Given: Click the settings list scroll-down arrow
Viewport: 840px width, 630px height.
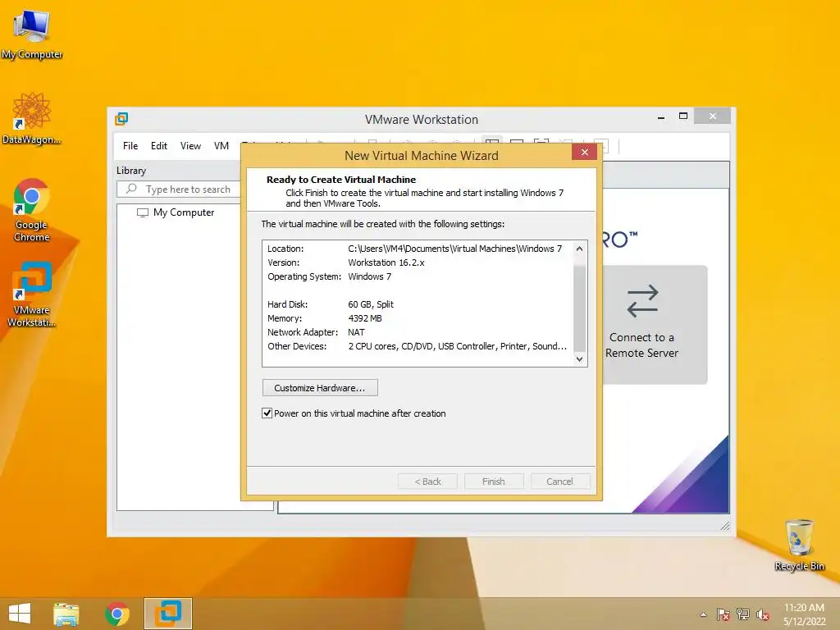Looking at the screenshot, I should [x=579, y=359].
